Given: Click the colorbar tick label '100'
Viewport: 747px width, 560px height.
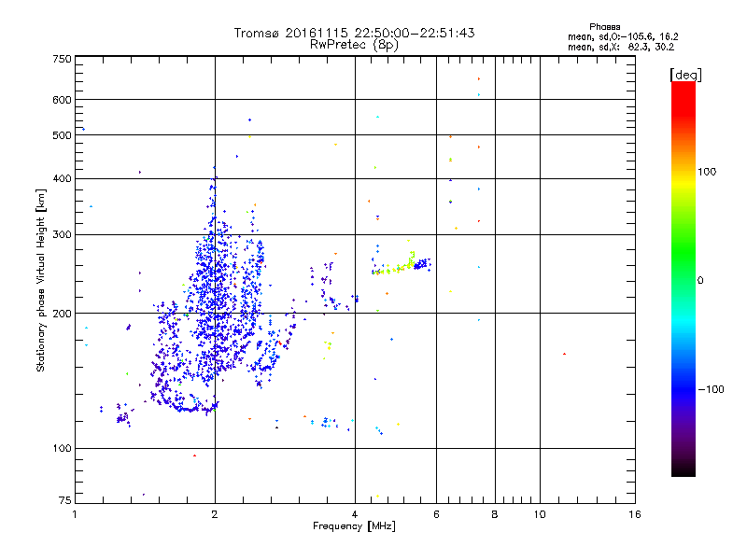Looking at the screenshot, I should [707, 172].
